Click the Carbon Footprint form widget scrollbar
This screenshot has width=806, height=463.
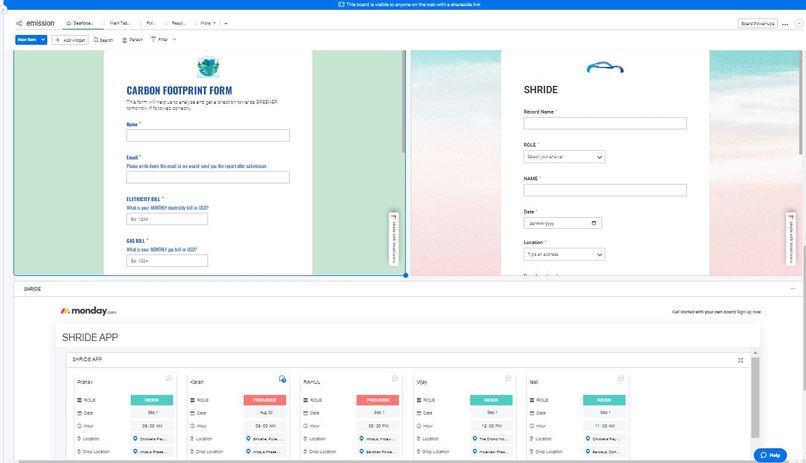404,102
